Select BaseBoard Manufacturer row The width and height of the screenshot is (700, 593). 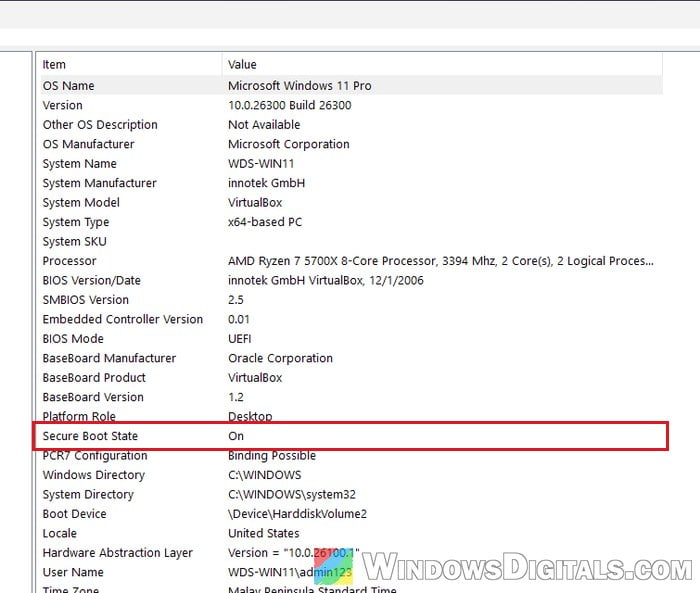[x=351, y=358]
